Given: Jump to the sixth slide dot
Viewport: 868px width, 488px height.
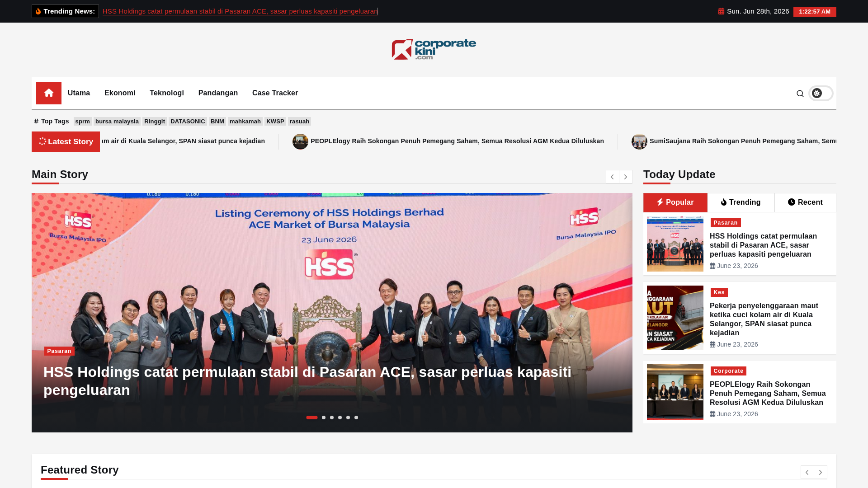Looking at the screenshot, I should click(x=356, y=418).
